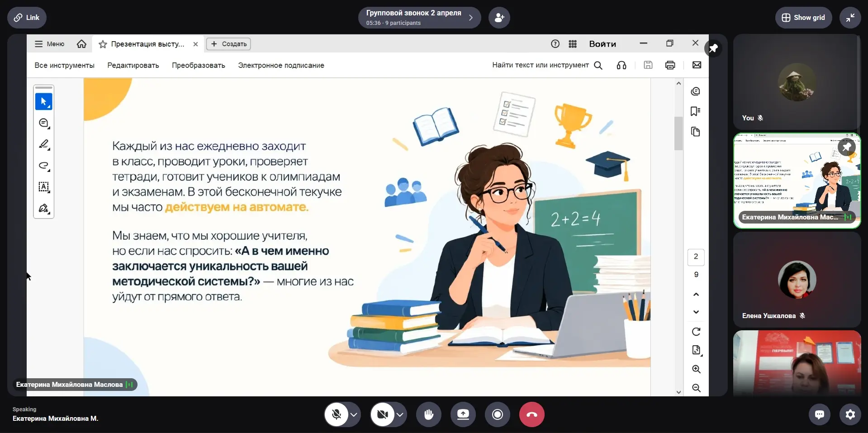The image size is (868, 433).
Task: Start recording the call
Action: tap(498, 414)
